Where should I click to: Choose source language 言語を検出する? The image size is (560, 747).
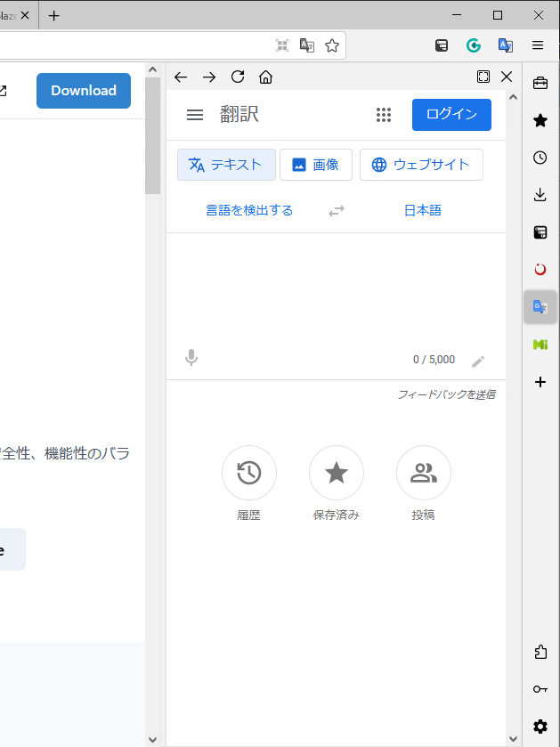[249, 210]
